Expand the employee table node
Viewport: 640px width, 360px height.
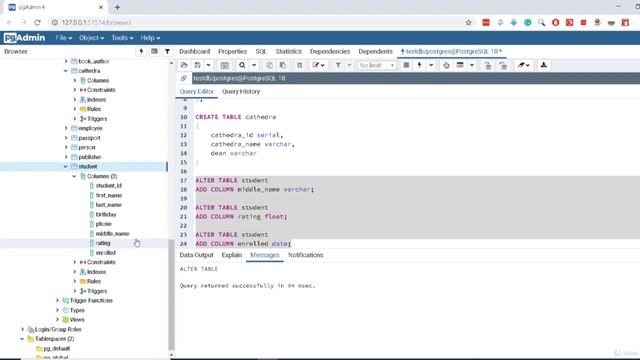tap(66, 128)
